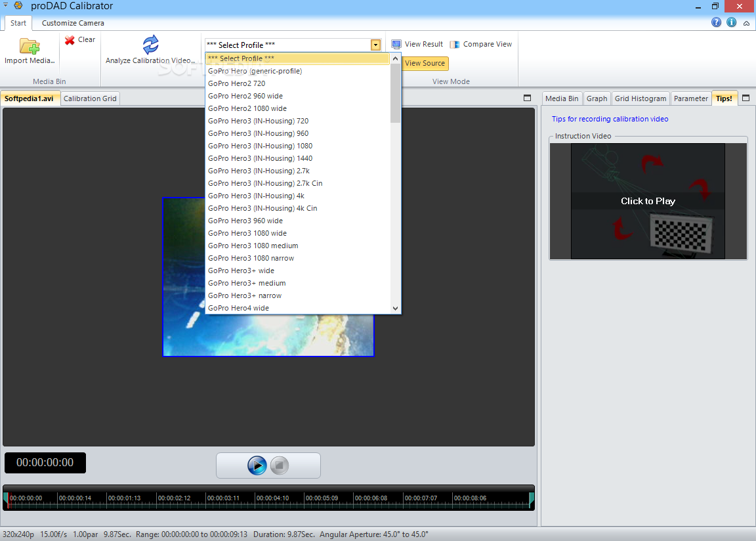
Task: Select GoPro Hero3 1080 medium
Action: pyautogui.click(x=297, y=246)
